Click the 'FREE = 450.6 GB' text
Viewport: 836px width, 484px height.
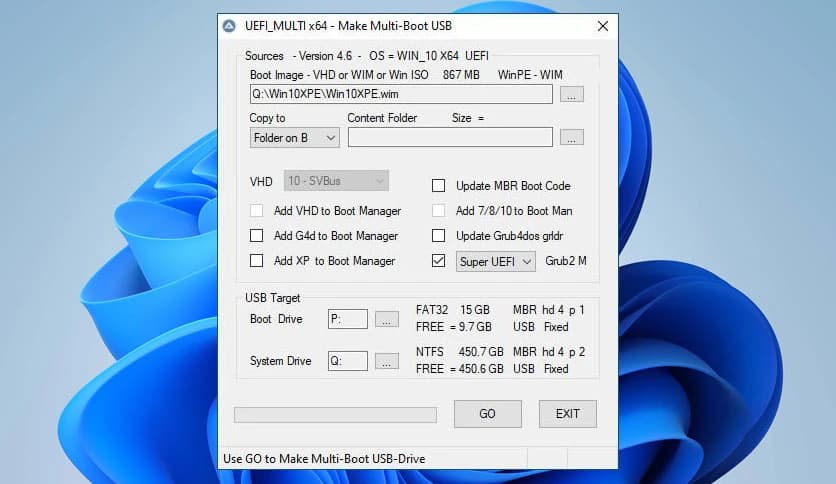coord(460,369)
